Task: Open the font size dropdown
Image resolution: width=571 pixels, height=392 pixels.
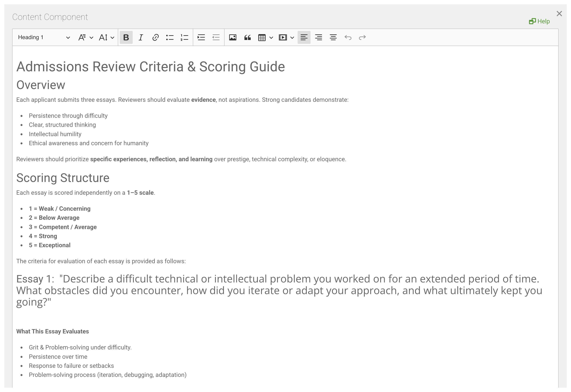Action: point(107,37)
